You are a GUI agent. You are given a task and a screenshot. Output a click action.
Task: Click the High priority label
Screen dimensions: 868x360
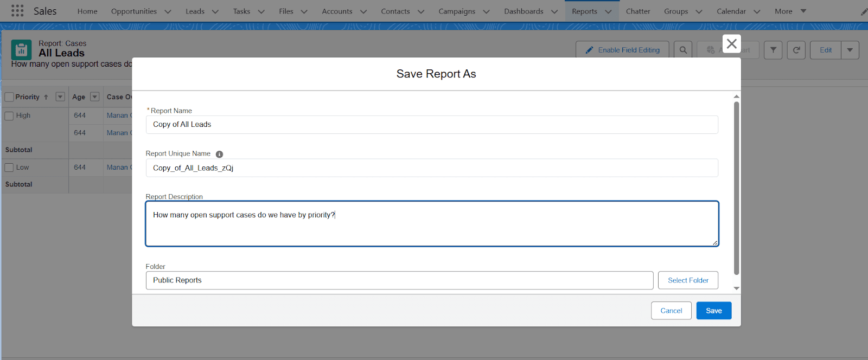tap(23, 115)
